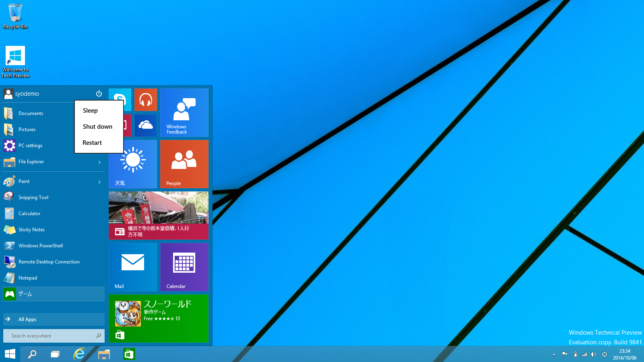This screenshot has height=362, width=644.
Task: Open Sticky Notes
Action: [54, 230]
